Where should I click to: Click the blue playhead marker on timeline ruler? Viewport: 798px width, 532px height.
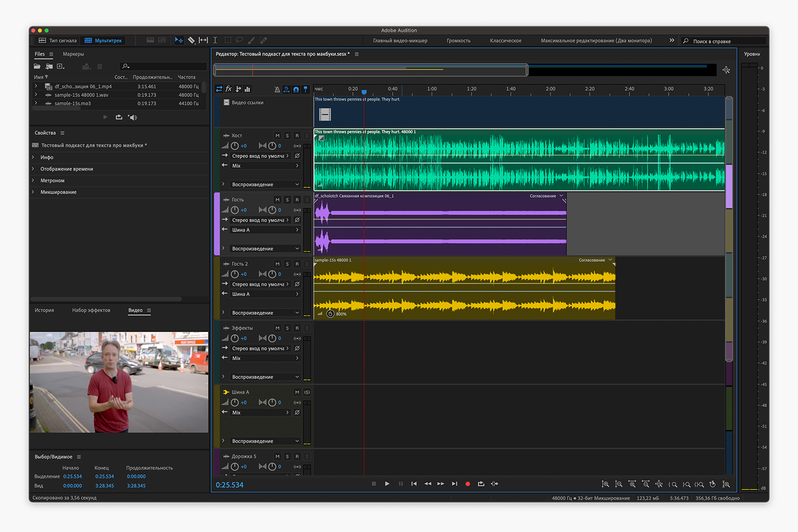pyautogui.click(x=364, y=92)
